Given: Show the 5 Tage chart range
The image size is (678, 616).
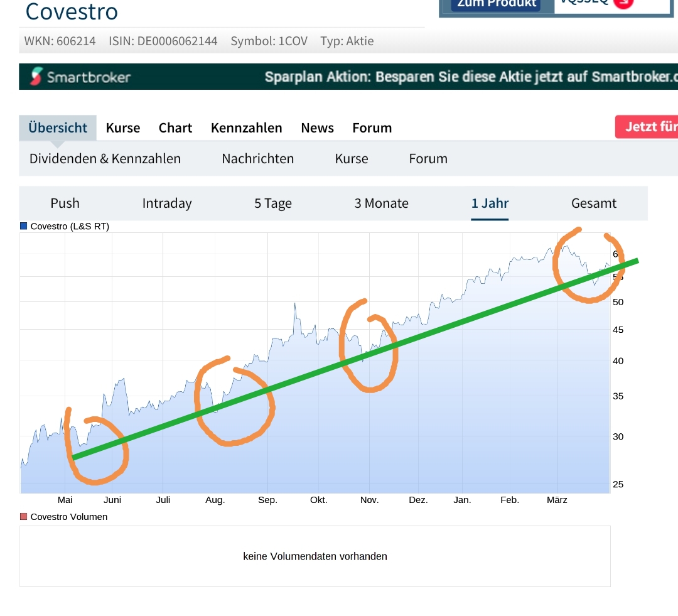Looking at the screenshot, I should pos(273,203).
